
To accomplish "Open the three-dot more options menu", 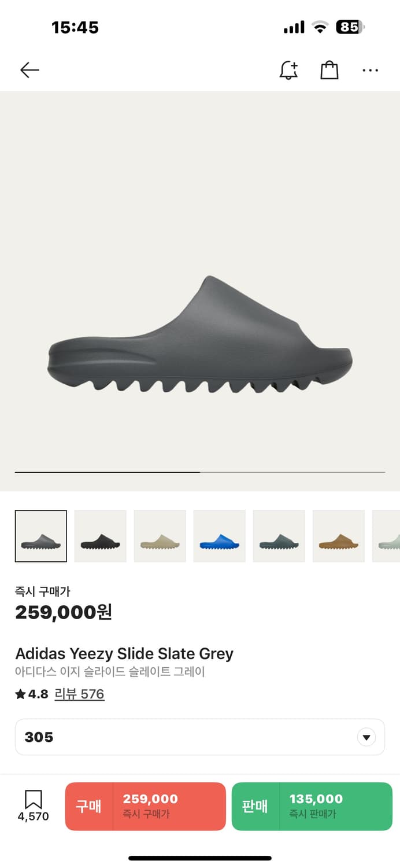I will pyautogui.click(x=370, y=71).
